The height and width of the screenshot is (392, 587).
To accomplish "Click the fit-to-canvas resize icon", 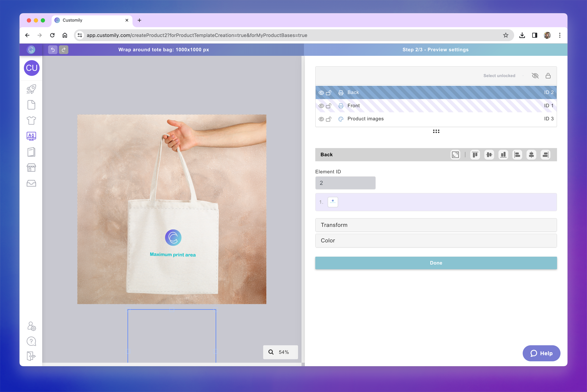I will coord(455,155).
